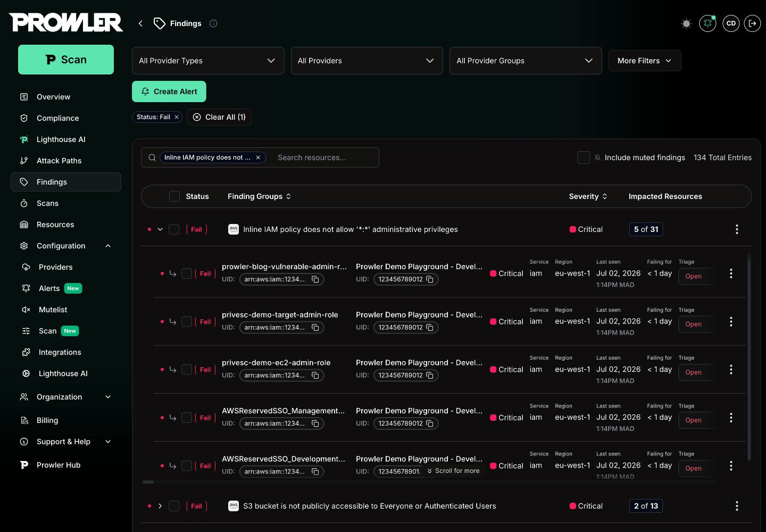Select the Inline IAM policy finding group checkbox
The image size is (766, 532).
click(174, 229)
